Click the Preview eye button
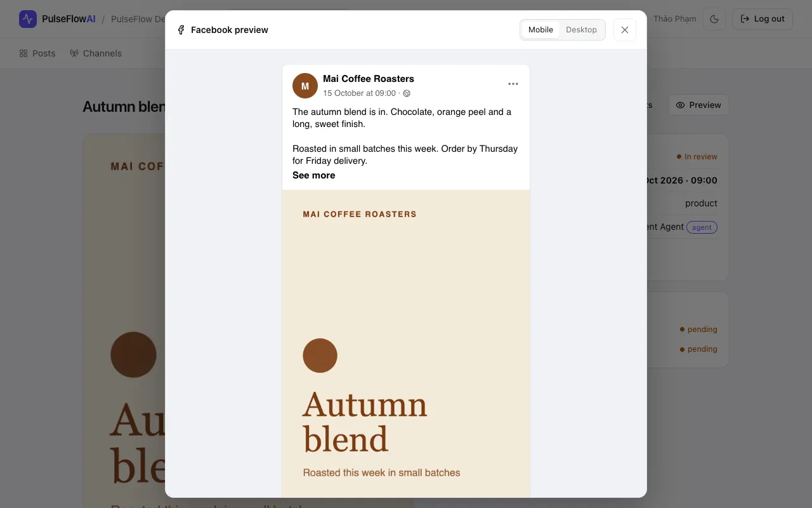 698,105
